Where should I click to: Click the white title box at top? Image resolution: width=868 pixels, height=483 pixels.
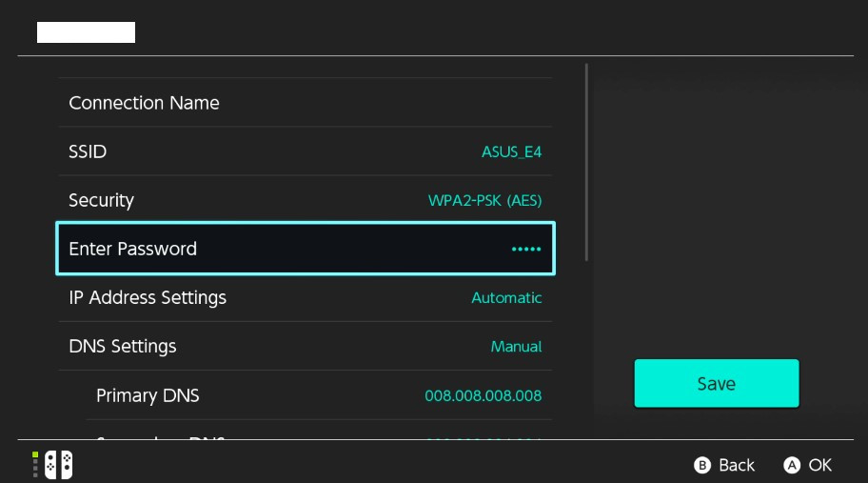tap(86, 32)
